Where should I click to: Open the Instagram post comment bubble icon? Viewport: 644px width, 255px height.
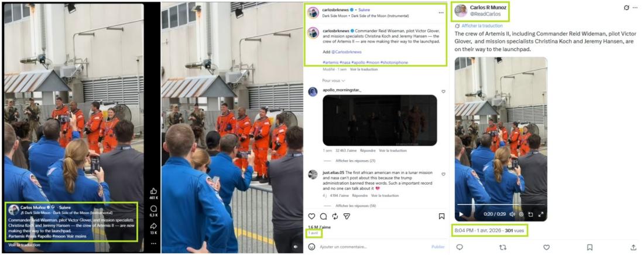[x=323, y=216]
